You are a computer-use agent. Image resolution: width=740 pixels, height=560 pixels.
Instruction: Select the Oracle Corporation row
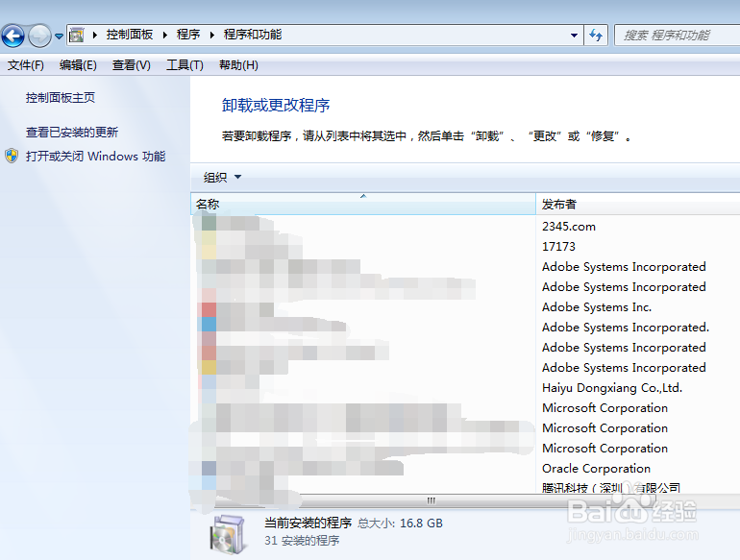point(465,469)
